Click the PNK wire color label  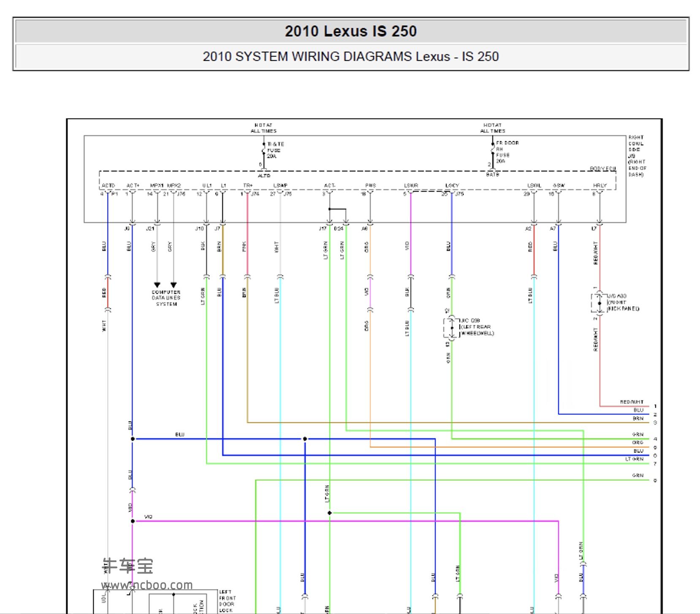tap(244, 247)
